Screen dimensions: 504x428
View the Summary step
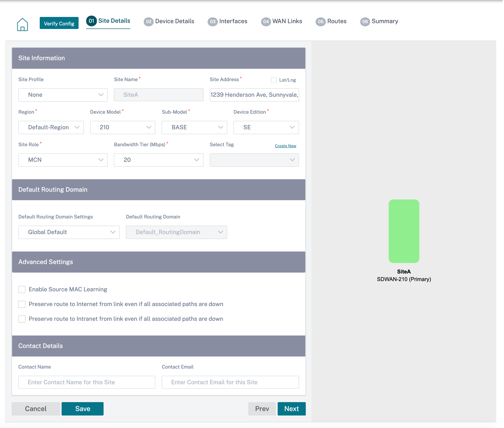[x=379, y=21]
